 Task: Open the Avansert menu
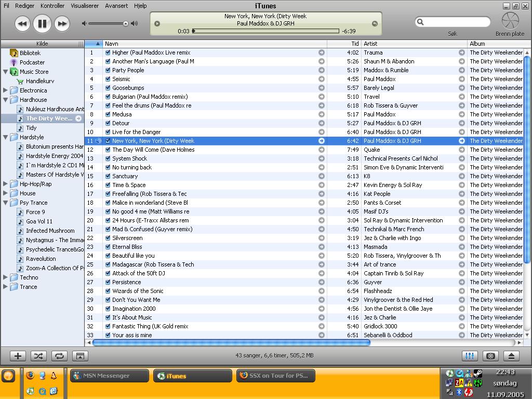point(116,6)
